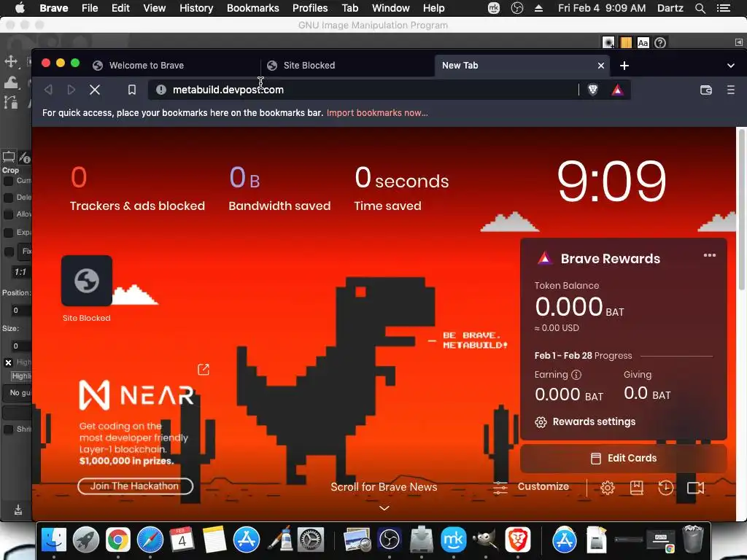The image size is (747, 560).
Task: Click GIMP crop aspect ratio field '1:1'
Action: coord(20,273)
